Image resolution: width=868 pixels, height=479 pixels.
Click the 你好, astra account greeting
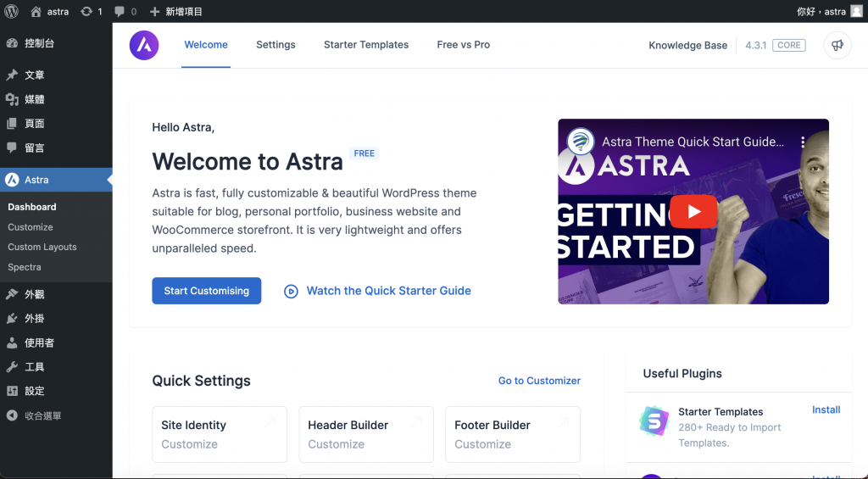[821, 11]
